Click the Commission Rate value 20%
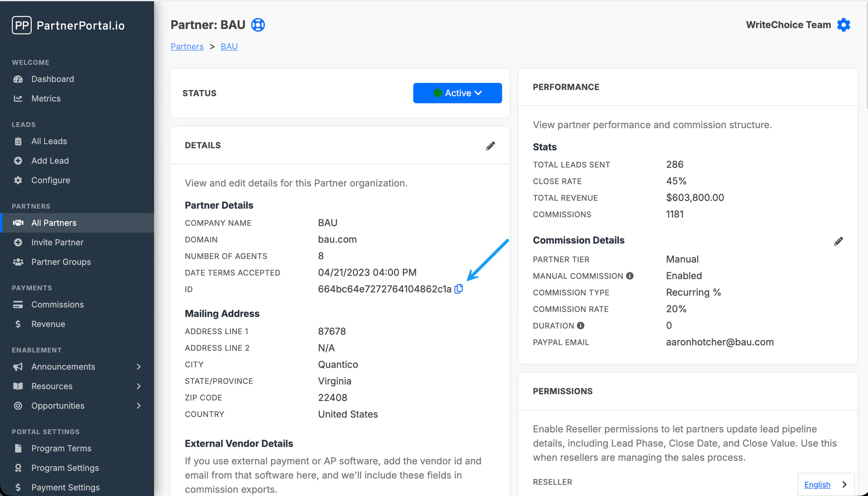868x496 pixels. pyautogui.click(x=676, y=309)
